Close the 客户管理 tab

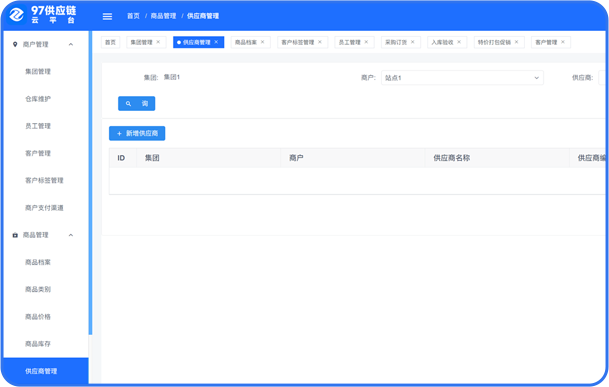coord(562,42)
